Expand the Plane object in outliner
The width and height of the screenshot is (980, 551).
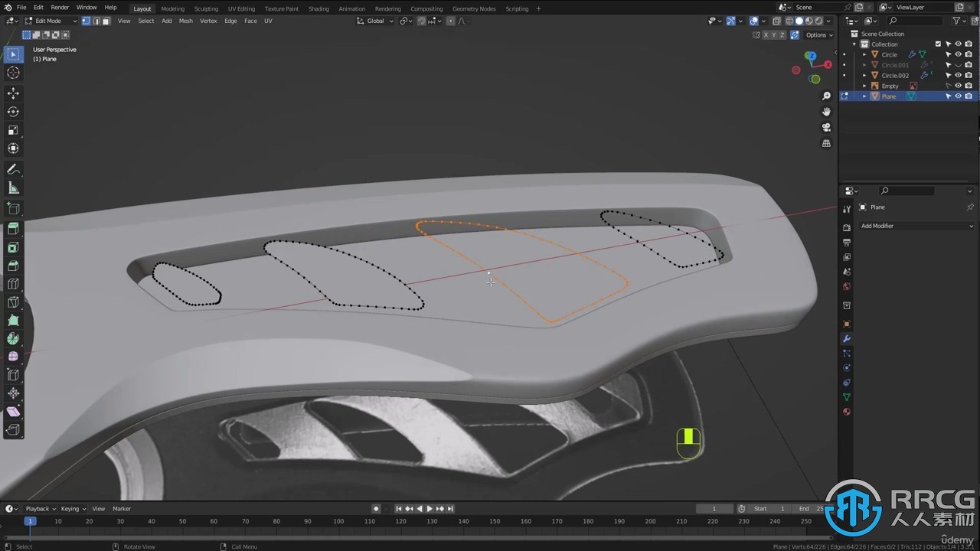click(x=864, y=96)
